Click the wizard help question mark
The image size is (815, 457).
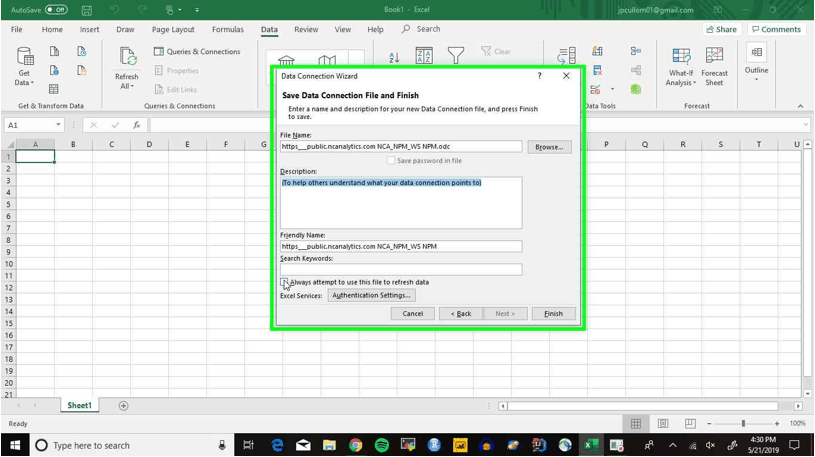coord(539,76)
